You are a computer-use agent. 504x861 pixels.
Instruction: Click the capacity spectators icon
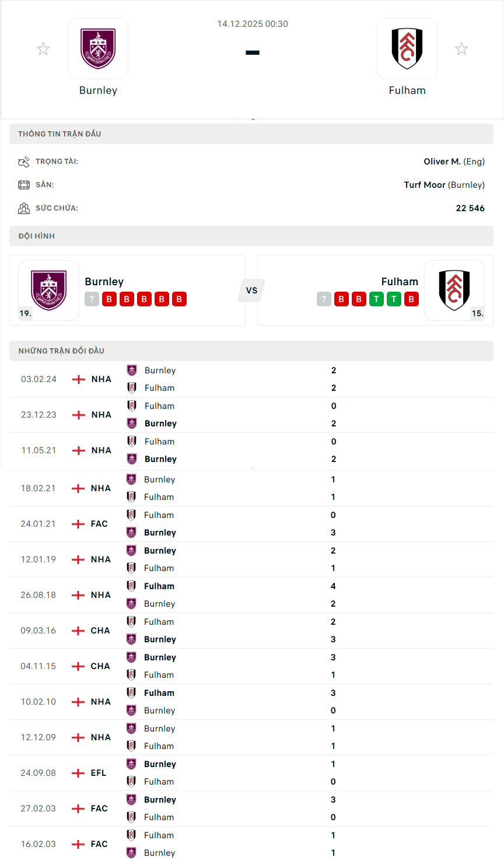(24, 208)
